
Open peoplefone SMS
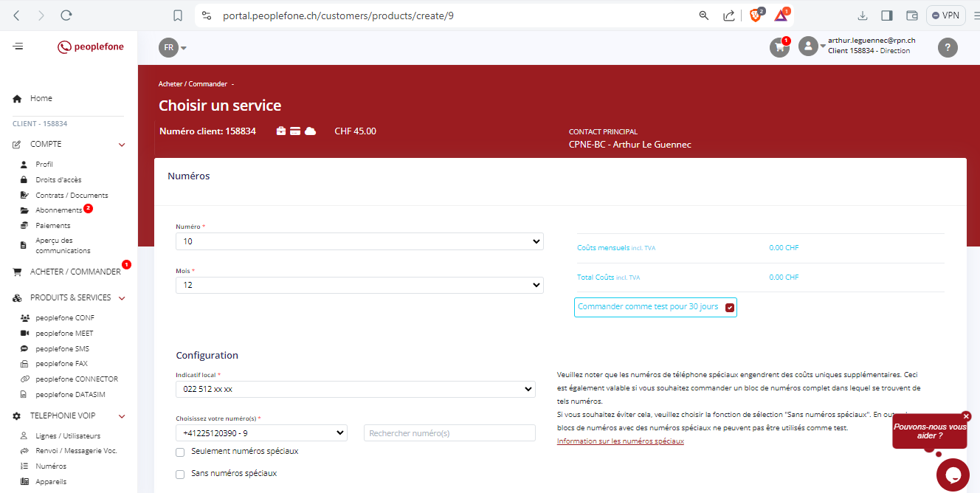62,349
